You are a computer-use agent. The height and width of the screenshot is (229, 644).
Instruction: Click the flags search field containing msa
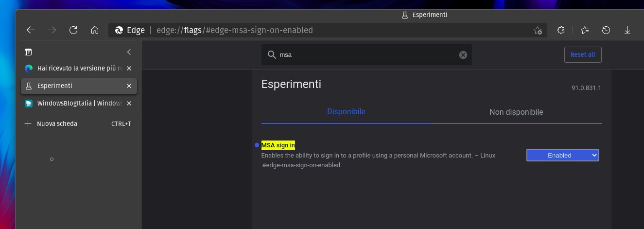(x=367, y=55)
